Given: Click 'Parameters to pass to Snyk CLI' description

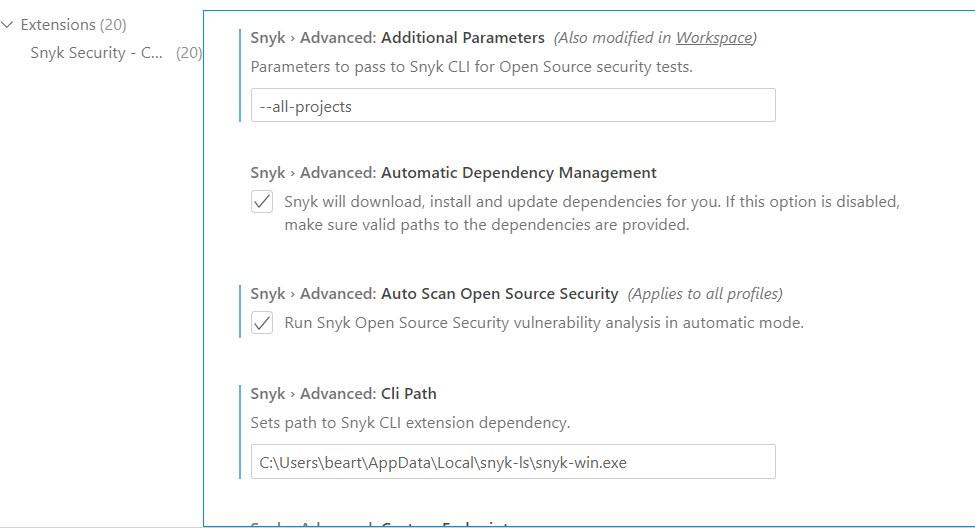Looking at the screenshot, I should coord(471,67).
